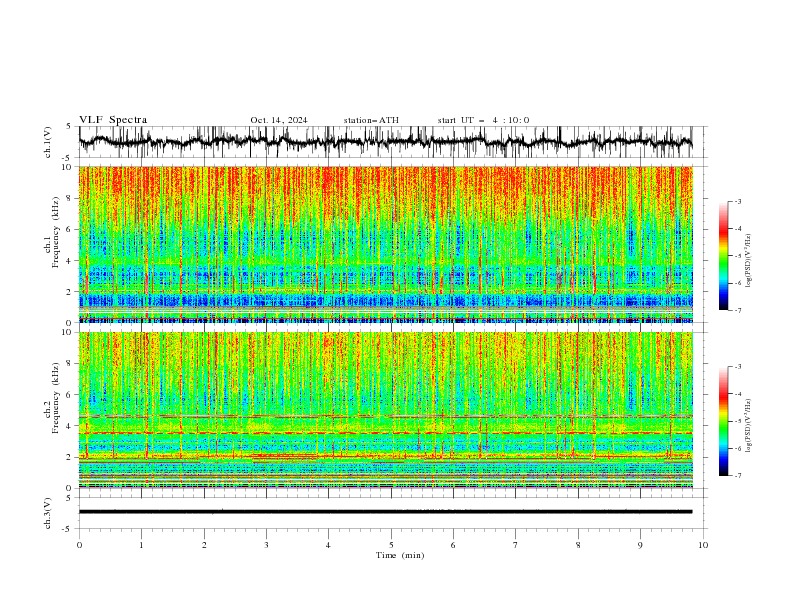The image size is (792, 612).
Task: Click the ch.3 flat voltage trace
Action: tap(386, 512)
